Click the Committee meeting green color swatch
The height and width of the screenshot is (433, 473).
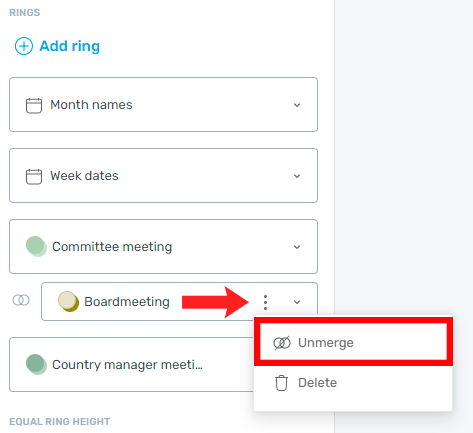(36, 246)
